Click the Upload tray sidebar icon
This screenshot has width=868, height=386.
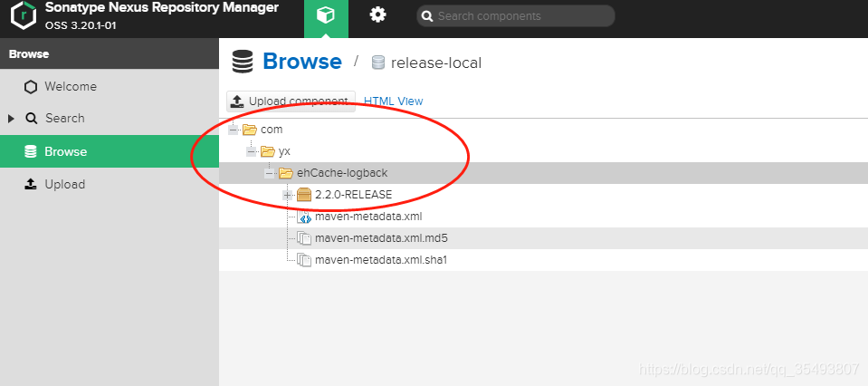pyautogui.click(x=31, y=184)
